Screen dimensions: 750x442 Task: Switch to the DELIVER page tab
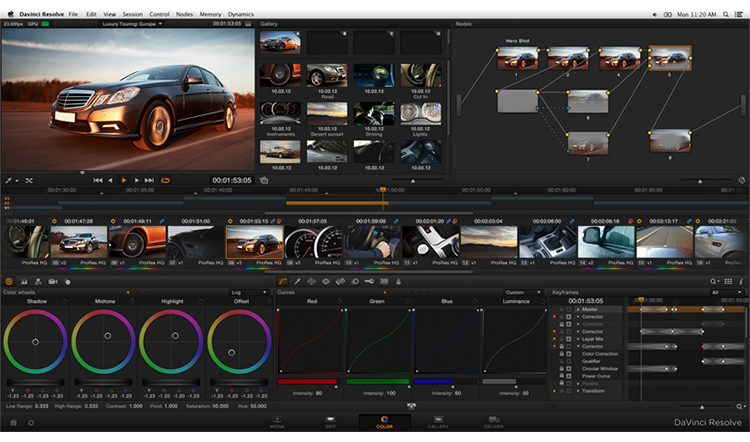[494, 422]
